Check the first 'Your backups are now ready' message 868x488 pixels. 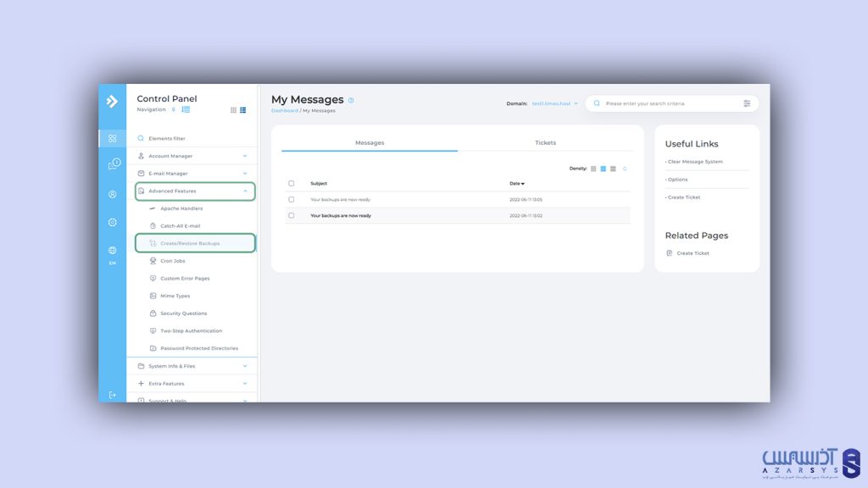(292, 200)
